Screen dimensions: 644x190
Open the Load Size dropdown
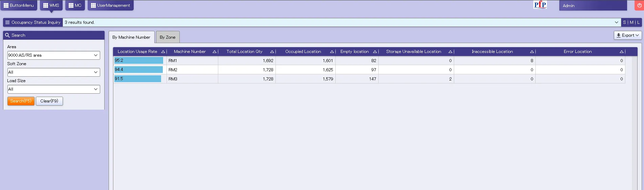[x=53, y=89]
